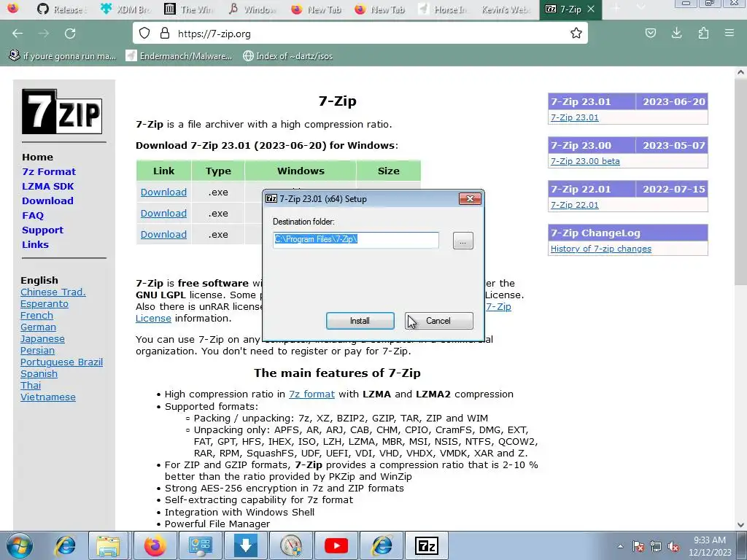This screenshot has width=747, height=560.
Task: Click the Firefox forward arrow
Action: point(44,34)
